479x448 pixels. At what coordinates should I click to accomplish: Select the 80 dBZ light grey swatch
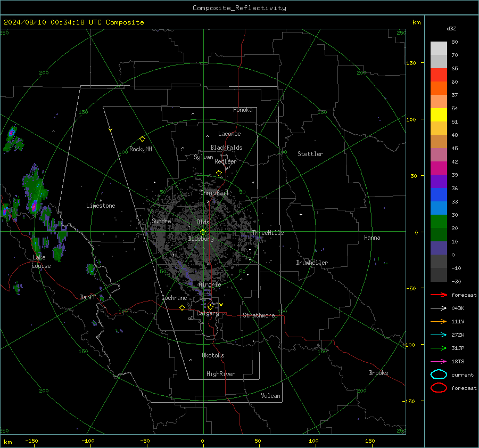click(439, 48)
